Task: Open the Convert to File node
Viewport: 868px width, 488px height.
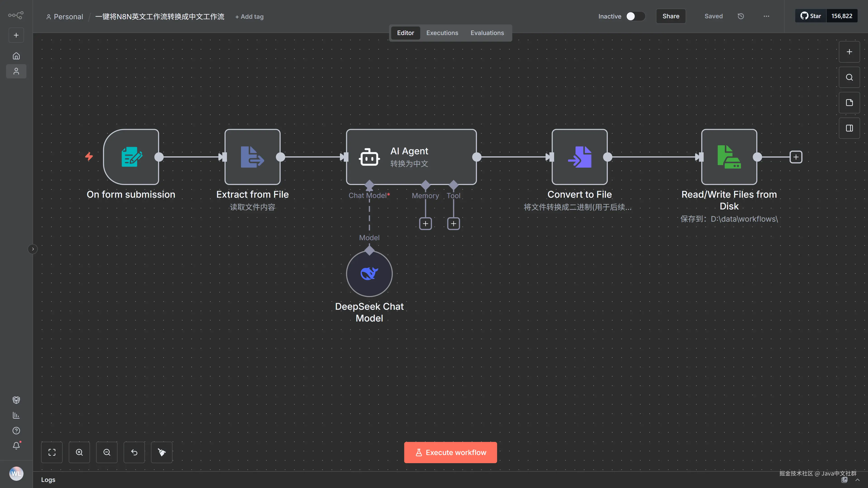Action: [580, 157]
